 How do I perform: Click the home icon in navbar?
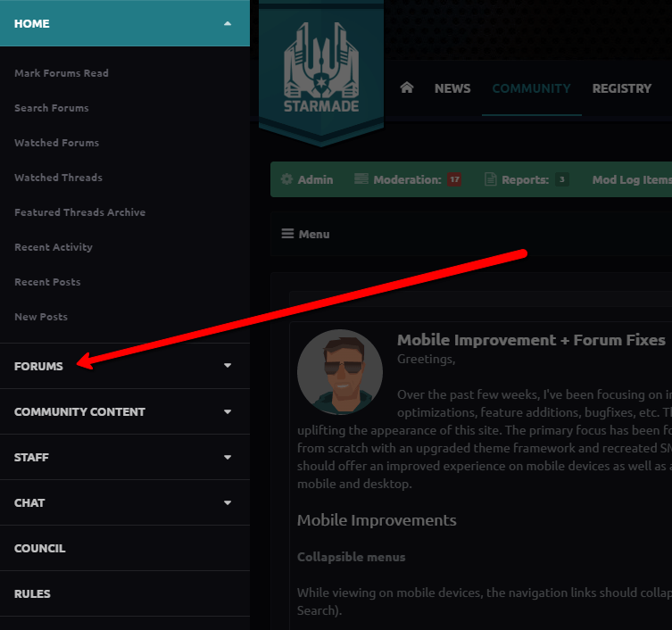407,87
